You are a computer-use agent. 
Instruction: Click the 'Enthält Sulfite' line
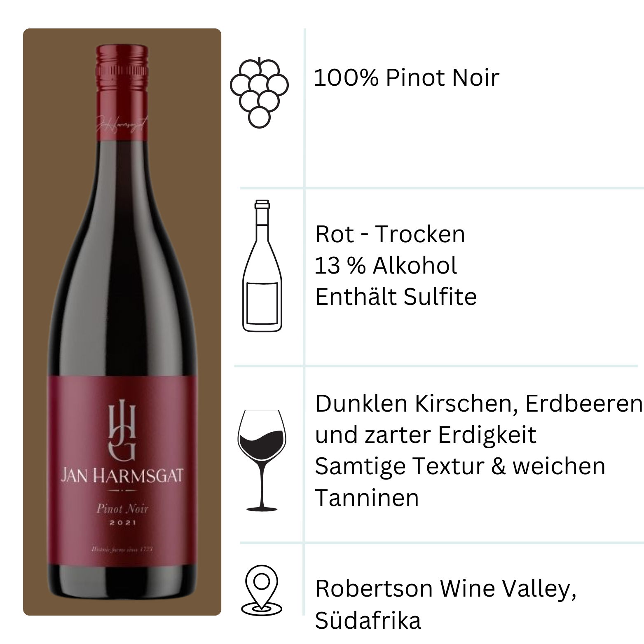(396, 297)
